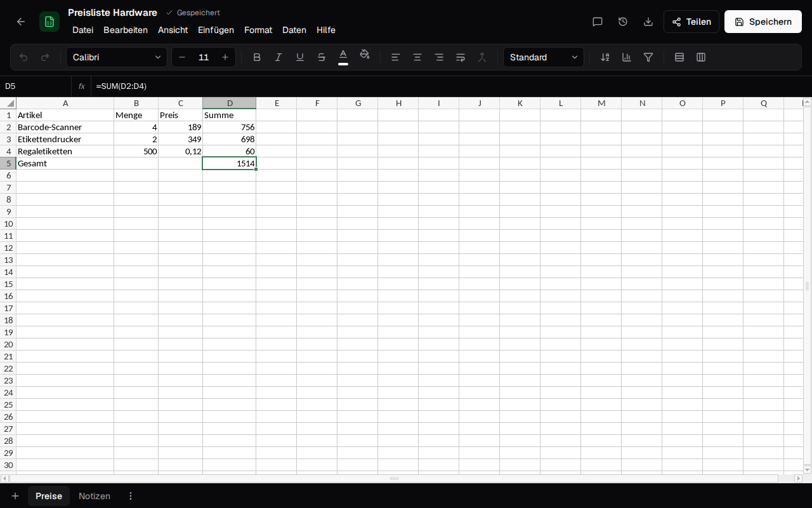Screen dimensions: 812x508
Task: Insert a chart via chart icon
Action: (627, 57)
